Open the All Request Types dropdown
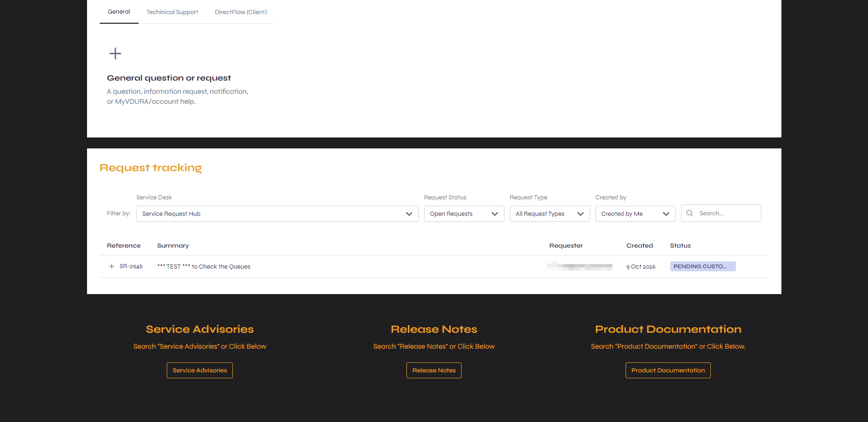The width and height of the screenshot is (868, 422). [550, 214]
